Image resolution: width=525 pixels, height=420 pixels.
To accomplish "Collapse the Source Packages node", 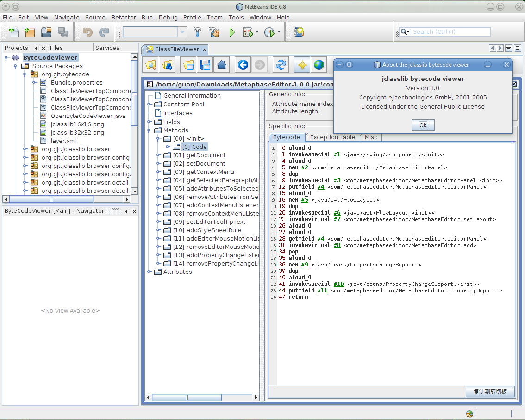I will pyautogui.click(x=15, y=66).
